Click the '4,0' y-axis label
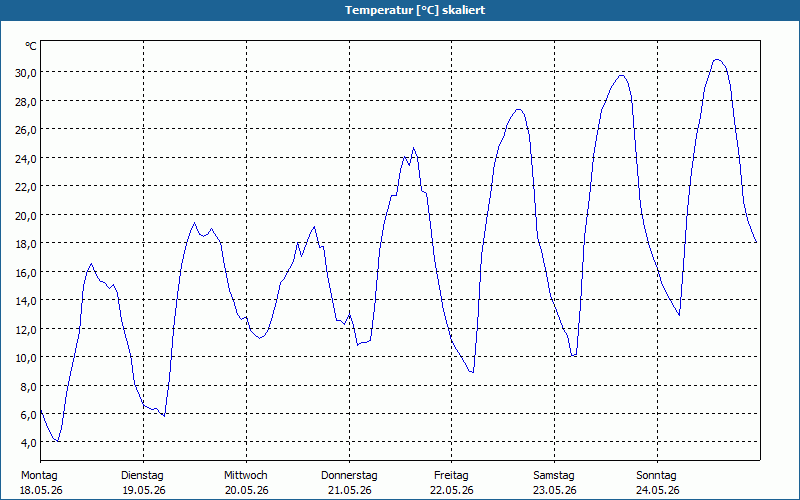800x500 pixels. coord(29,443)
